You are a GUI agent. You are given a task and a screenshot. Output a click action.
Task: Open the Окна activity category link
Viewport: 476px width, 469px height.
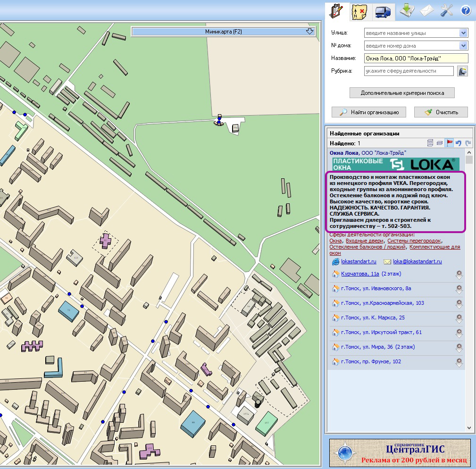click(x=335, y=241)
